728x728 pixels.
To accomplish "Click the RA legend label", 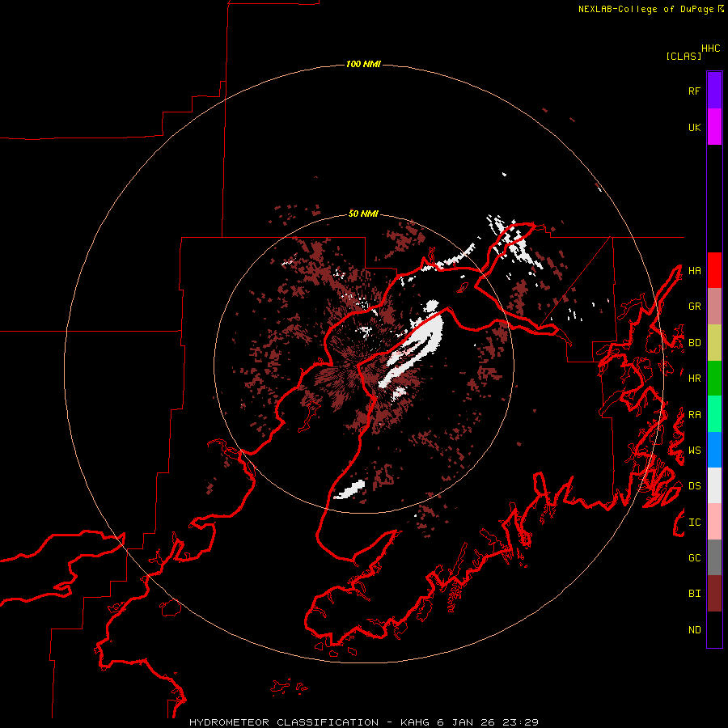I will [x=694, y=415].
